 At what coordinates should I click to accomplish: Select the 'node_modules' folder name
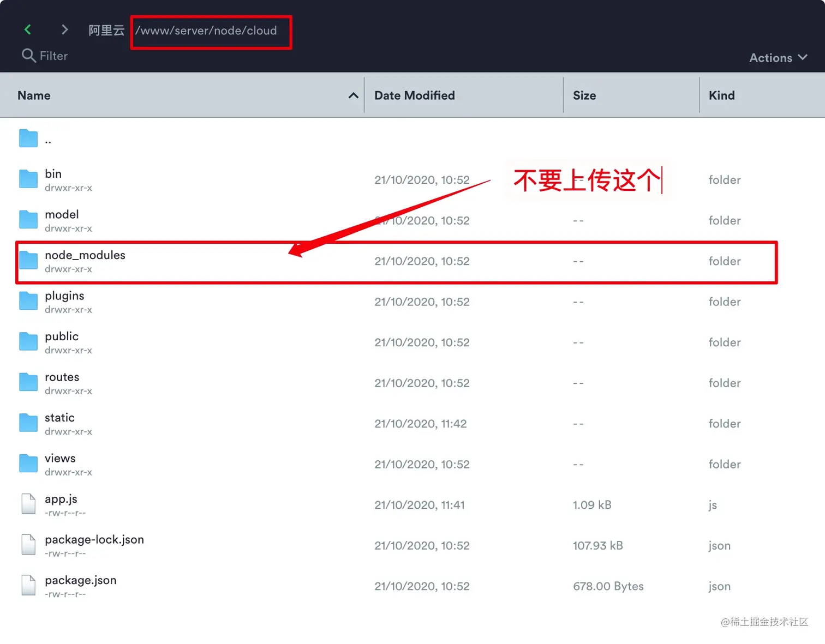pos(85,255)
